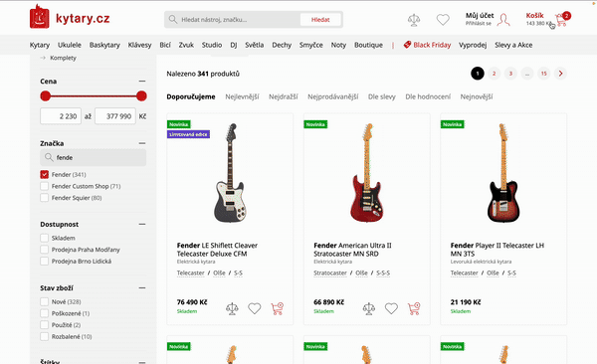Open the Vyprodej menu item

tap(473, 45)
